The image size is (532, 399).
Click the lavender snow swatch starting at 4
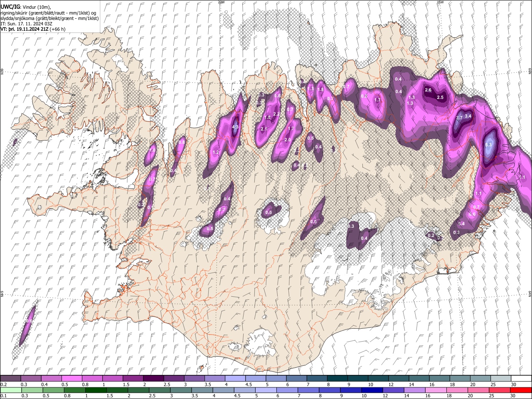234,378
